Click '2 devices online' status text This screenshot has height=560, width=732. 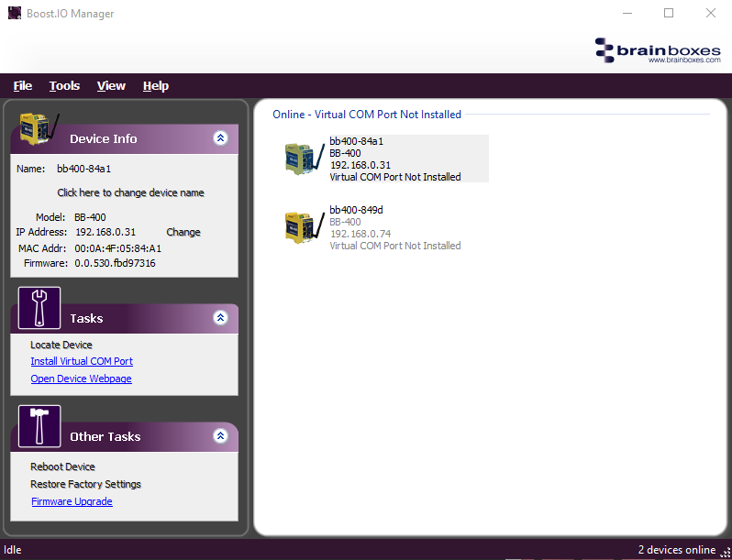[x=676, y=550]
